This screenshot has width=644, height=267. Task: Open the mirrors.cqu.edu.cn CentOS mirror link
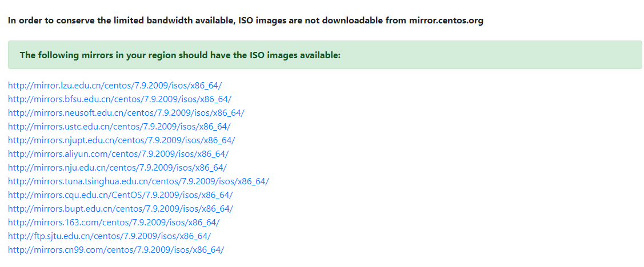pos(121,195)
